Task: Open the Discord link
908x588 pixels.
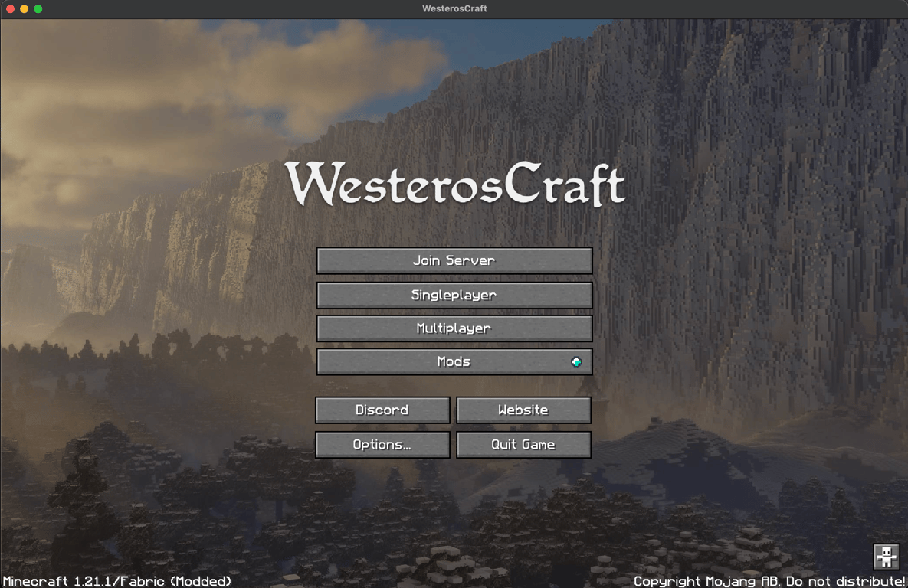Action: [x=382, y=410]
